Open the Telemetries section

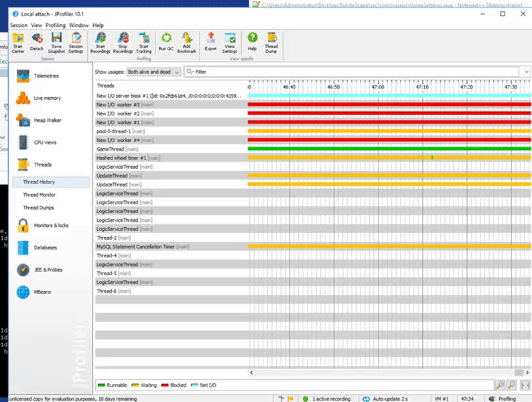(x=38, y=76)
